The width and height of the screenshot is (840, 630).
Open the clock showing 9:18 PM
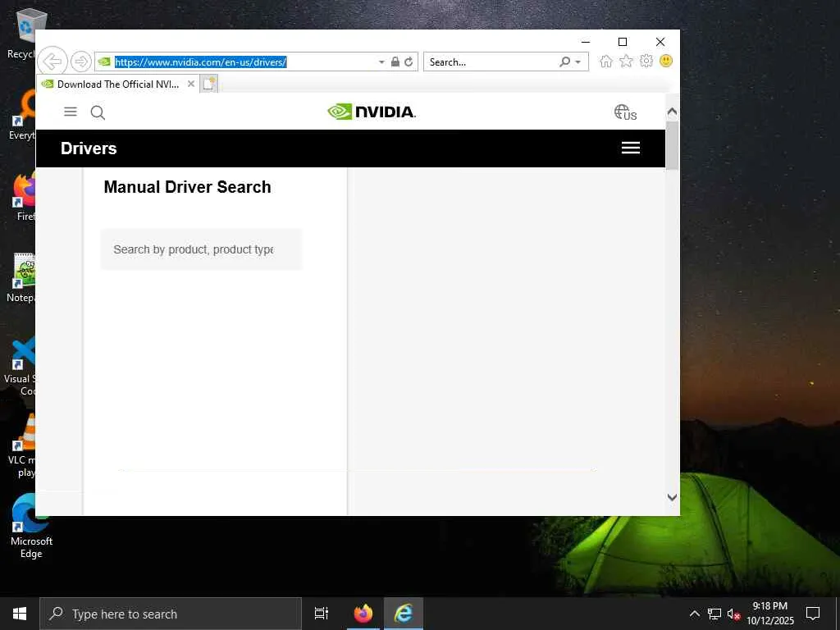tap(769, 614)
